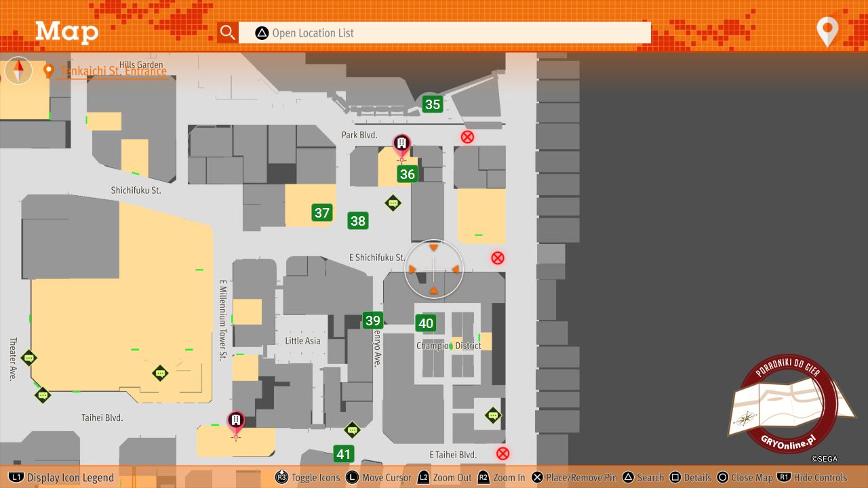This screenshot has width=868, height=488.
Task: Select green marker 38
Action: 358,221
